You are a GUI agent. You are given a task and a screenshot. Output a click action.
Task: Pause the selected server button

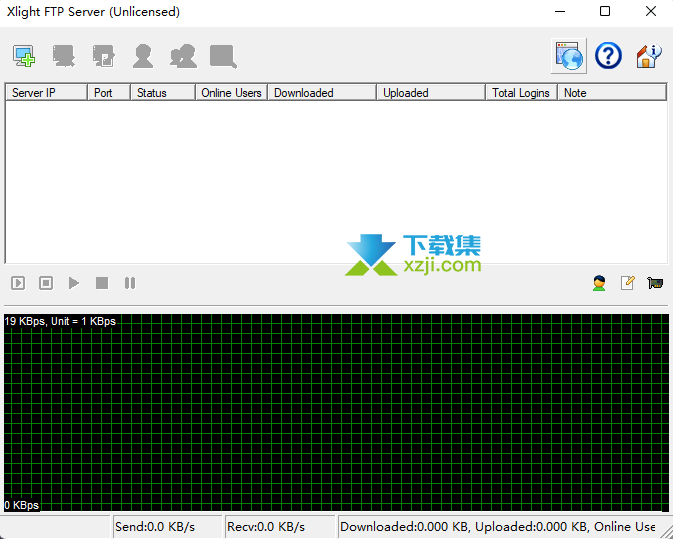click(x=130, y=283)
